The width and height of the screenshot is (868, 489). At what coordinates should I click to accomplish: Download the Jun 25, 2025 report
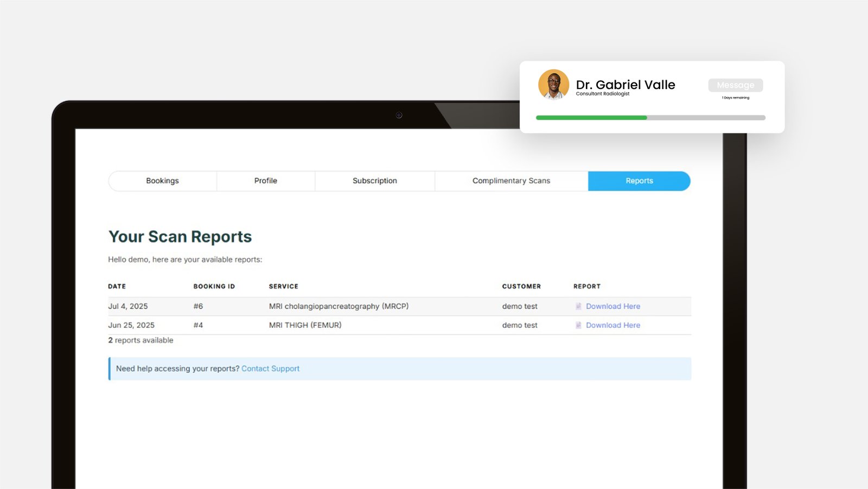click(x=613, y=326)
